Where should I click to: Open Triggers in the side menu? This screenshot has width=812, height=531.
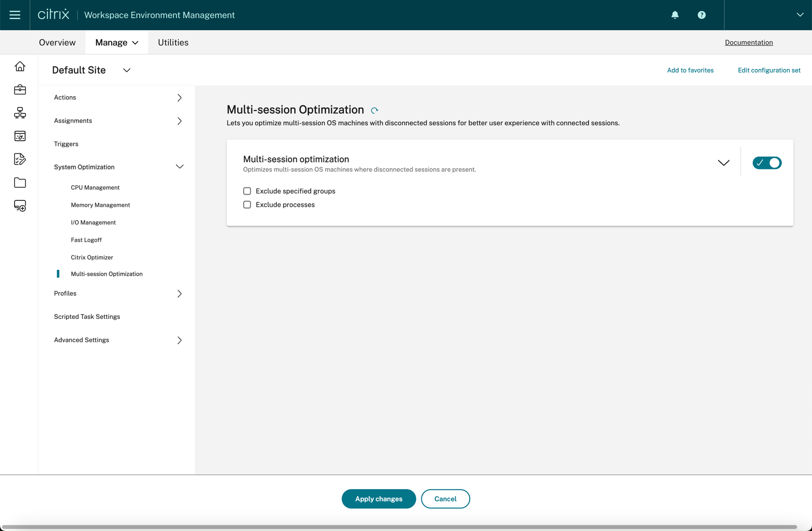click(66, 144)
